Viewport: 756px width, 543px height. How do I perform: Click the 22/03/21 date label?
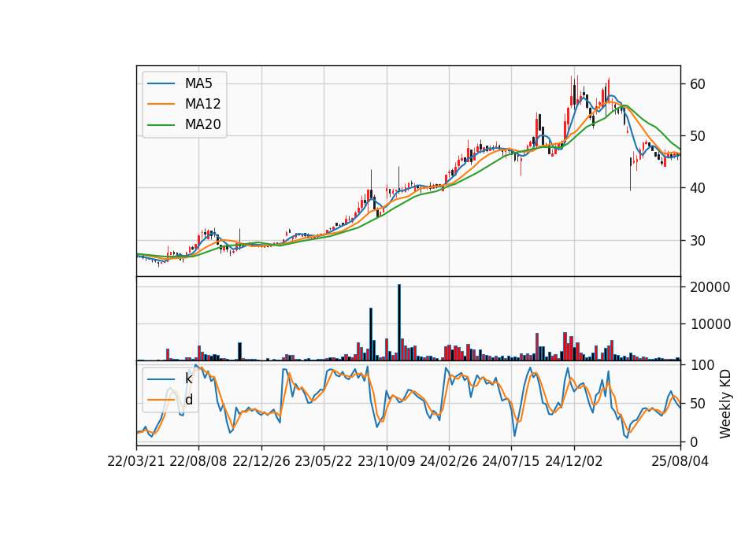tap(136, 461)
